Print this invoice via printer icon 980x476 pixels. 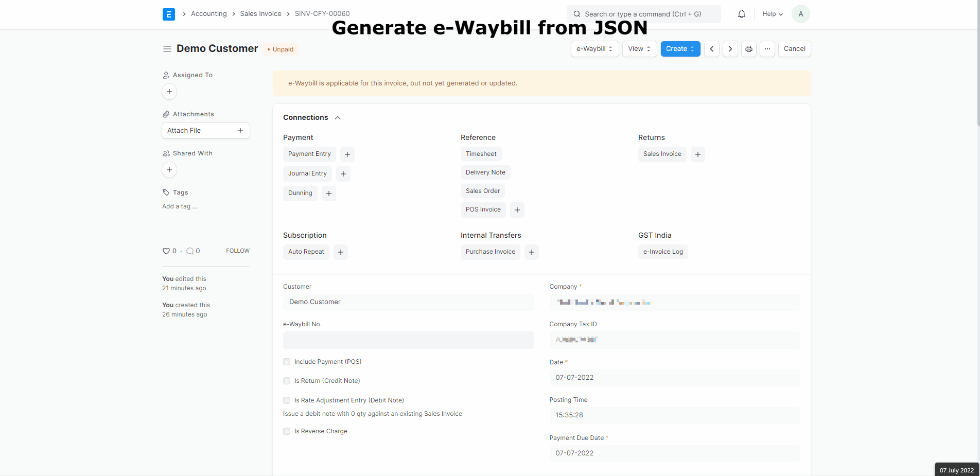pyautogui.click(x=748, y=49)
